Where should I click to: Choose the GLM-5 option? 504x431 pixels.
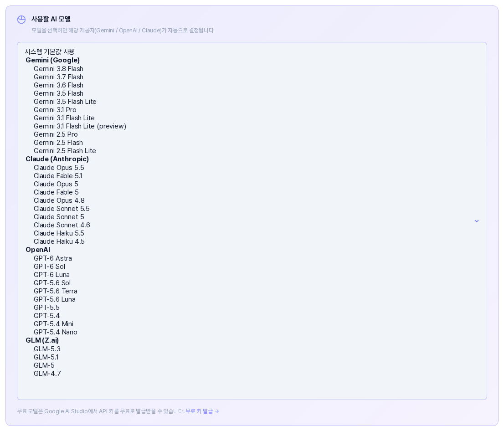point(44,365)
